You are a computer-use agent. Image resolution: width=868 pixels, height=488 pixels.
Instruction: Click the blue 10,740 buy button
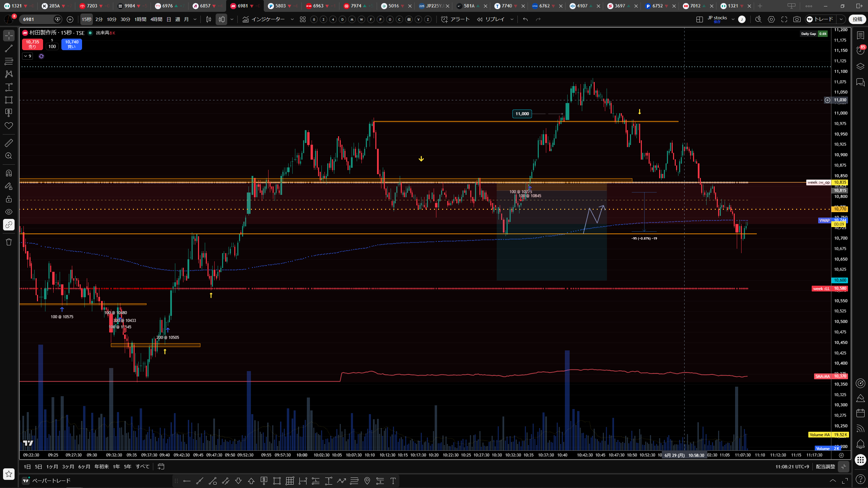pos(72,44)
